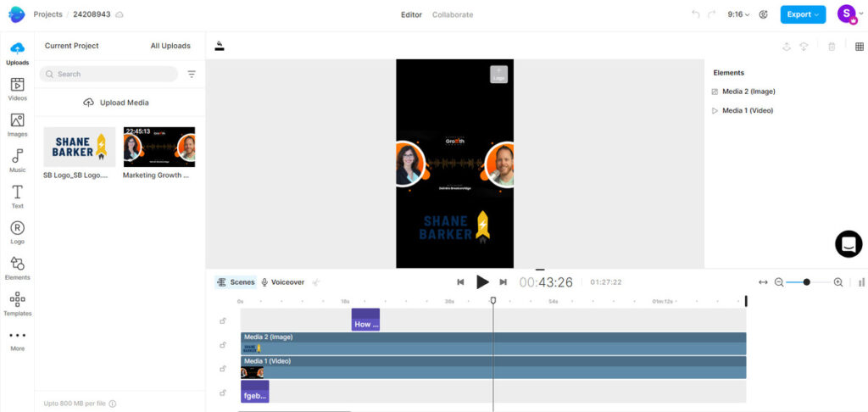Open the Images library panel
This screenshot has height=412, width=868.
click(17, 125)
